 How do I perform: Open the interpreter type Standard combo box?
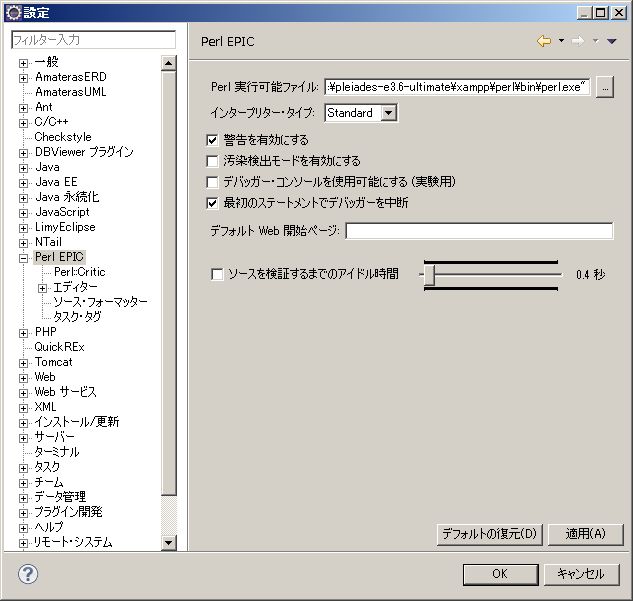tap(361, 113)
